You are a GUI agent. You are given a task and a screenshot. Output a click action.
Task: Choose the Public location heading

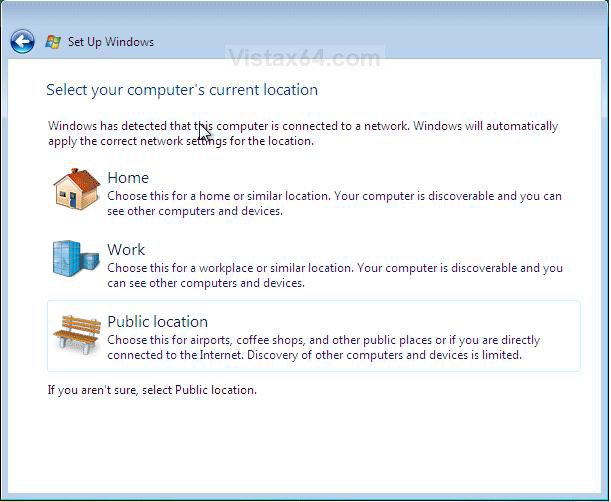pos(157,322)
